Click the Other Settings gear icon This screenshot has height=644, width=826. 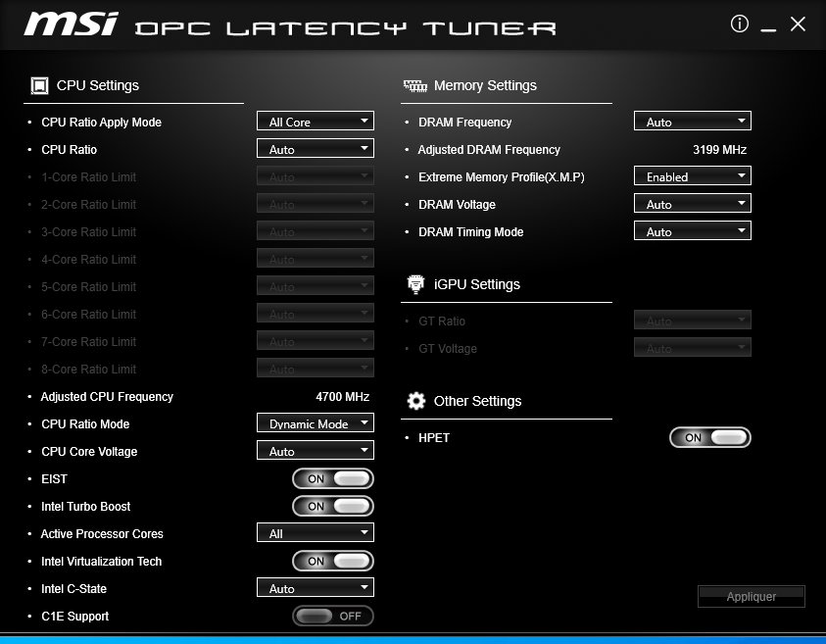[x=416, y=401]
